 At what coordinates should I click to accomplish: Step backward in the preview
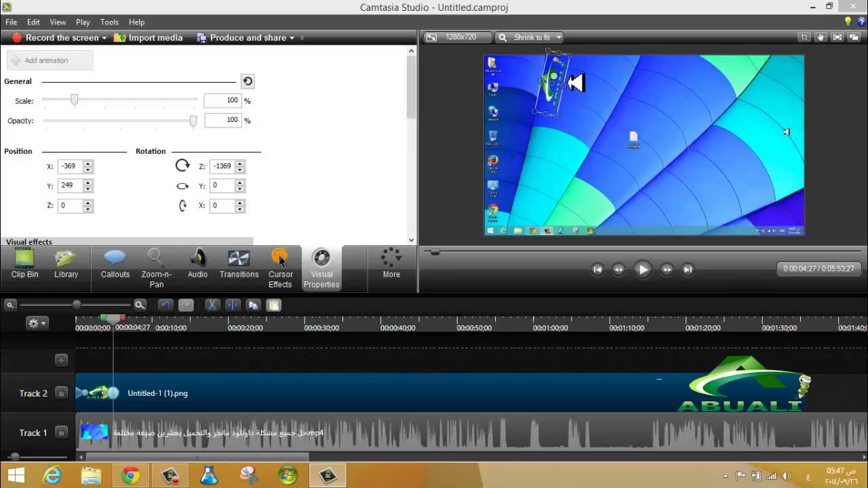[x=618, y=269]
